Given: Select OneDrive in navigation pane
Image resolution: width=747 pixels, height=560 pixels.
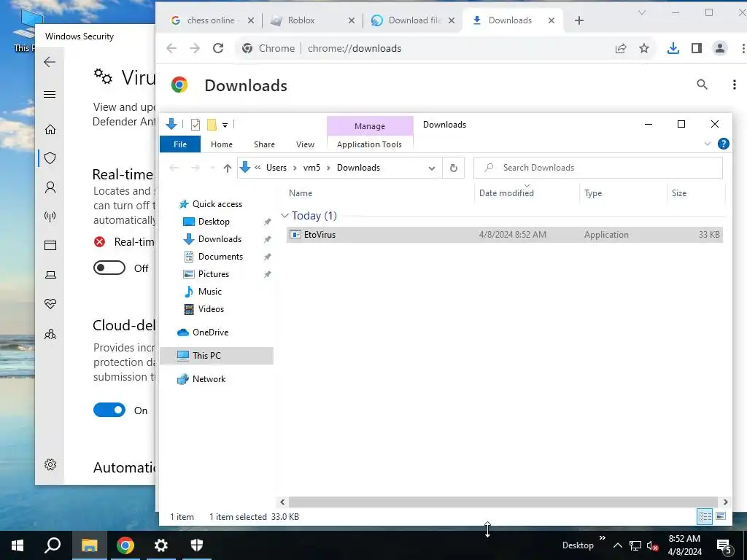Looking at the screenshot, I should click(210, 332).
